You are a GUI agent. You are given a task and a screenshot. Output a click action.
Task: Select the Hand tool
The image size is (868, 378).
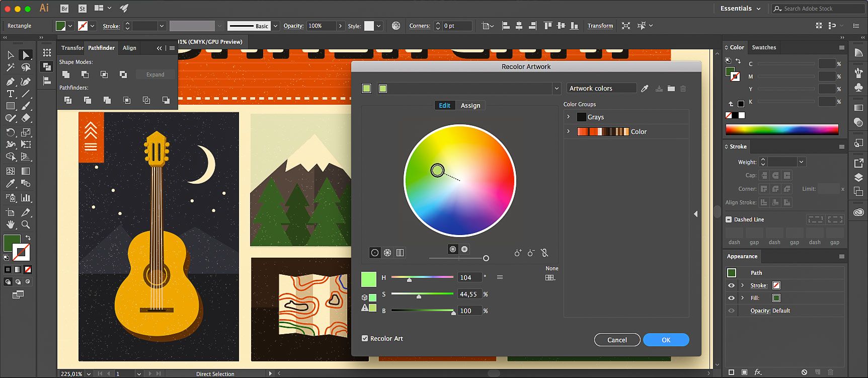(10, 224)
